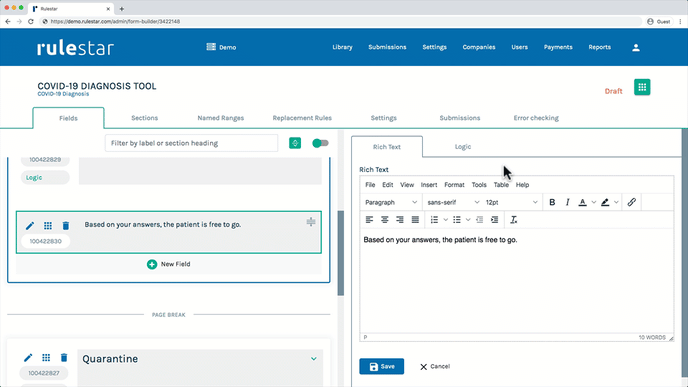The height and width of the screenshot is (387, 688).
Task: Use the move handle on the free to go field
Action: pos(311,222)
